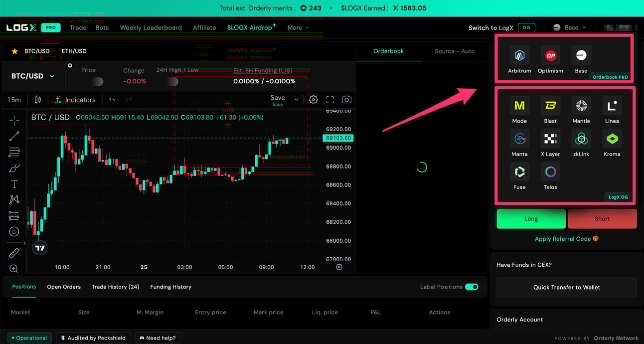Image resolution: width=644 pixels, height=344 pixels.
Task: Choose the Base network icon in Orderbook PRO
Action: tap(581, 55)
